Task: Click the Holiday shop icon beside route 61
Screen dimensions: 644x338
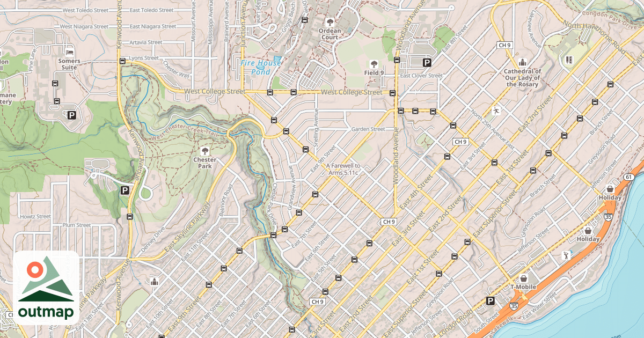Action: pos(610,189)
